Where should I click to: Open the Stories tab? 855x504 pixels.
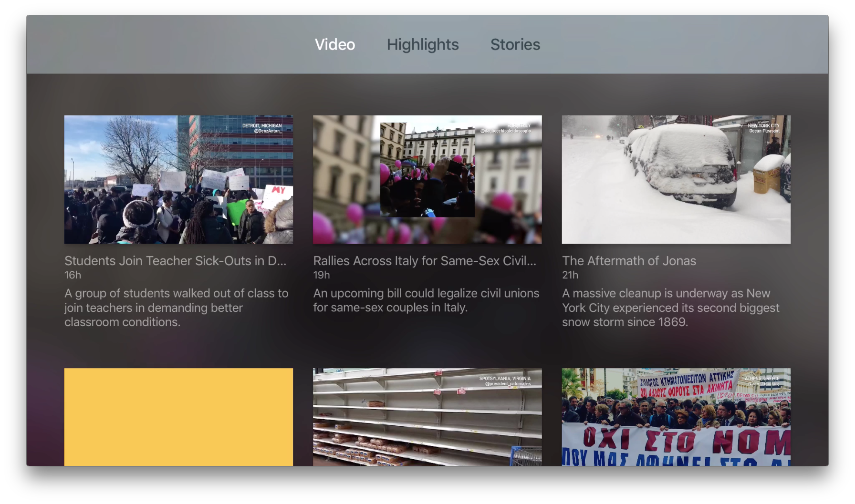515,44
